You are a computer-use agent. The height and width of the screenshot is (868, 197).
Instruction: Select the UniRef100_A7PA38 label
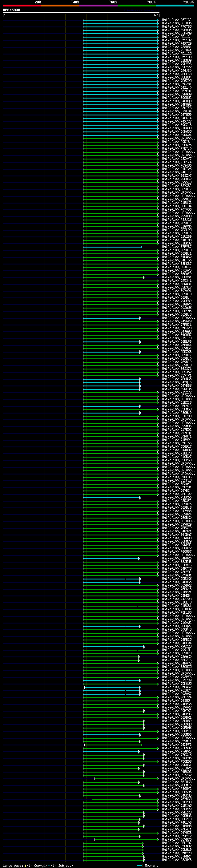[177, 128]
